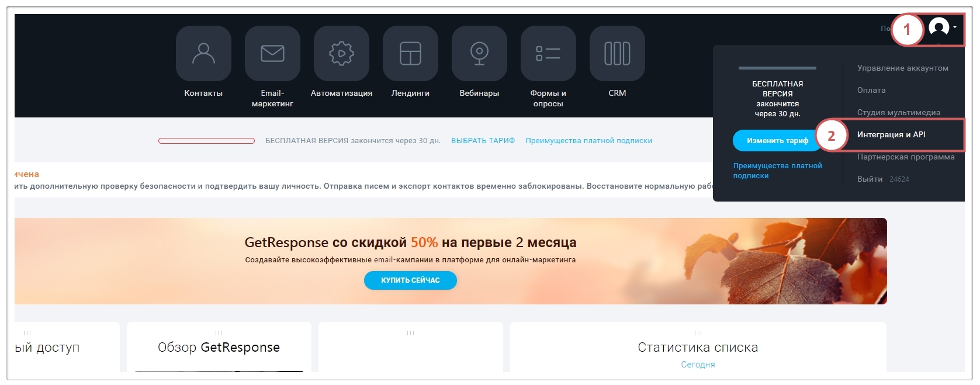Open the CRM columns icon
The width and height of the screenshot is (980, 385).
pyautogui.click(x=617, y=54)
